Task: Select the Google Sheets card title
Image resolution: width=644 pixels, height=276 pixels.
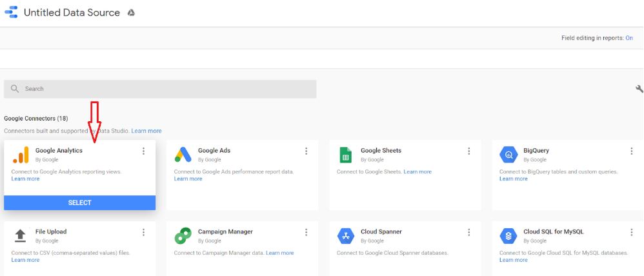Action: coord(381,151)
